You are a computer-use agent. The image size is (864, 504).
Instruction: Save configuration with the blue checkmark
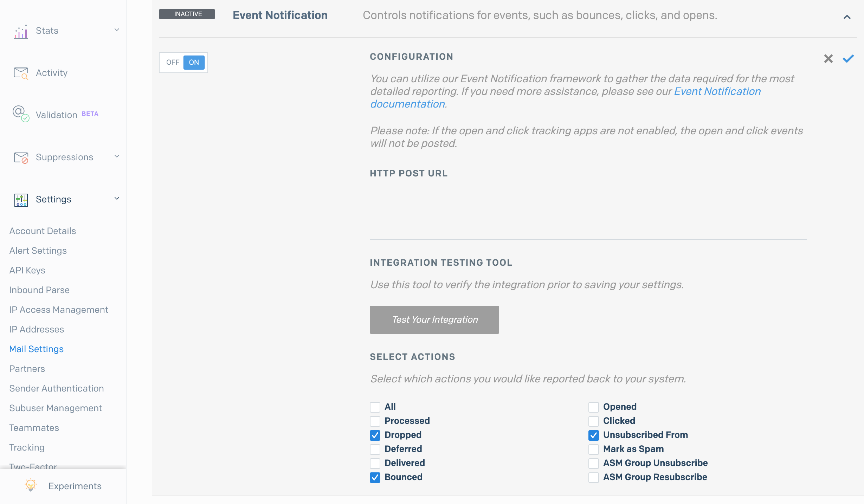(848, 59)
